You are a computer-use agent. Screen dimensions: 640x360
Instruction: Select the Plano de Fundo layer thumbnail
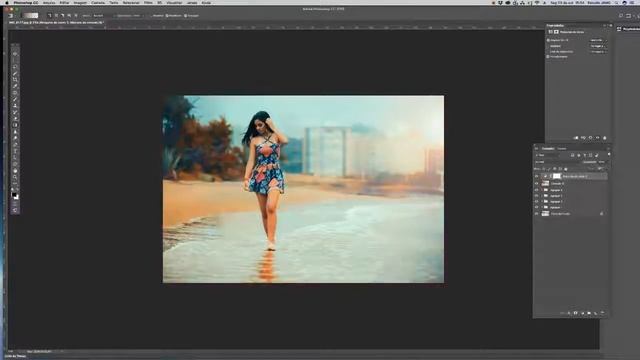click(545, 213)
